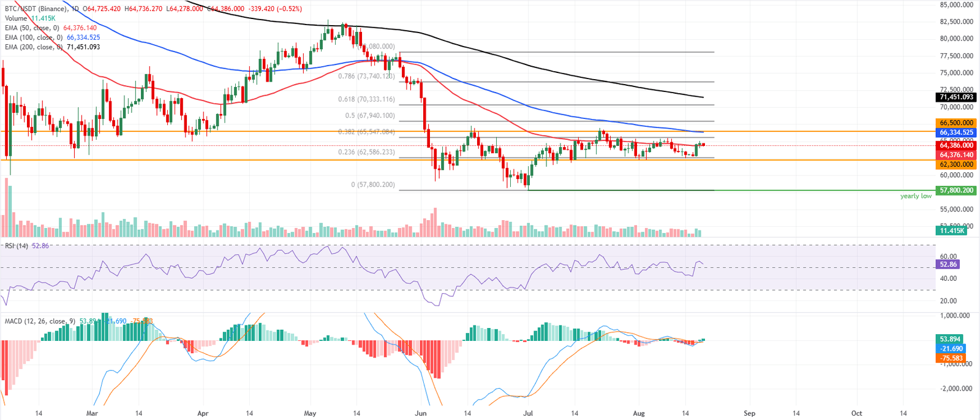Viewport: 980px width, 420px height.
Task: Click the 11.415K volume axis label
Action: (x=951, y=231)
